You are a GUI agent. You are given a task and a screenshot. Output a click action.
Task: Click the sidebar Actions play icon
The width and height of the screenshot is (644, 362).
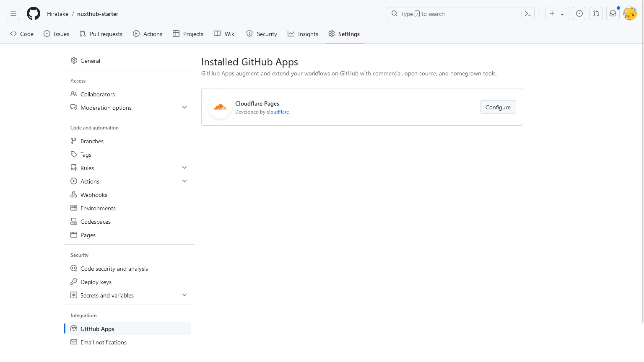tap(74, 181)
